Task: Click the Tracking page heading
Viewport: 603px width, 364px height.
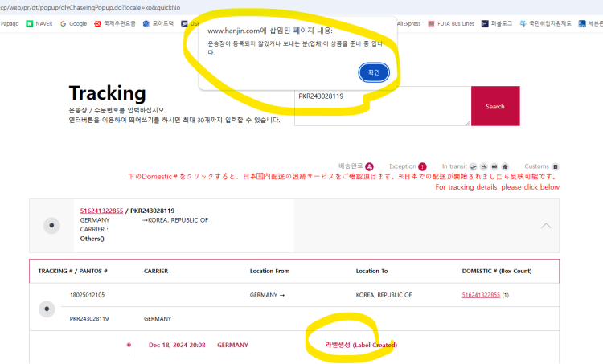Action: (107, 93)
